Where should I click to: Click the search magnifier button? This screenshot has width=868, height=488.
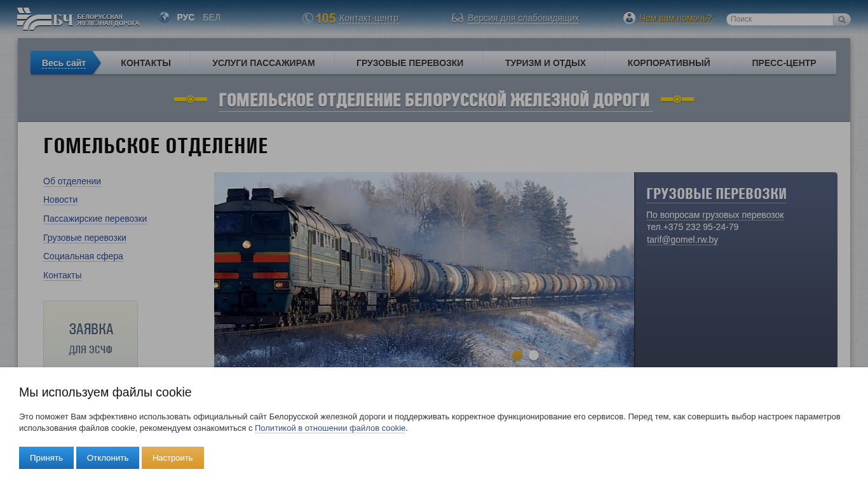(842, 20)
